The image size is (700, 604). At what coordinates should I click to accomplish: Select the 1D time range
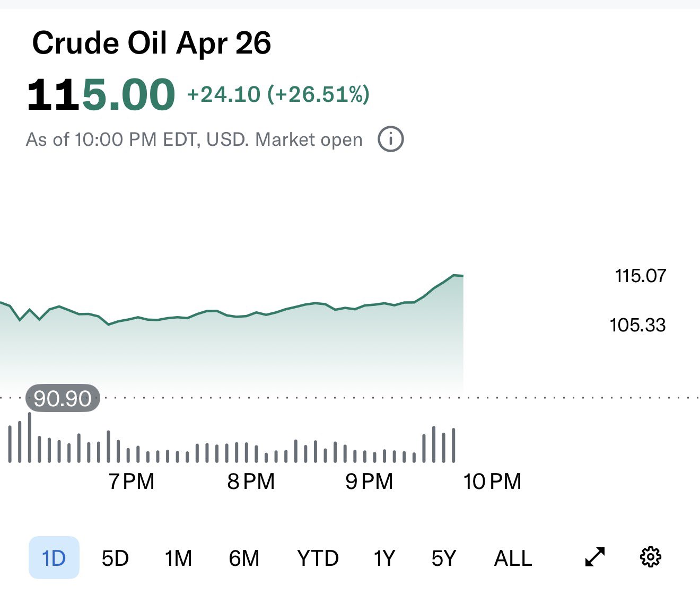point(54,558)
